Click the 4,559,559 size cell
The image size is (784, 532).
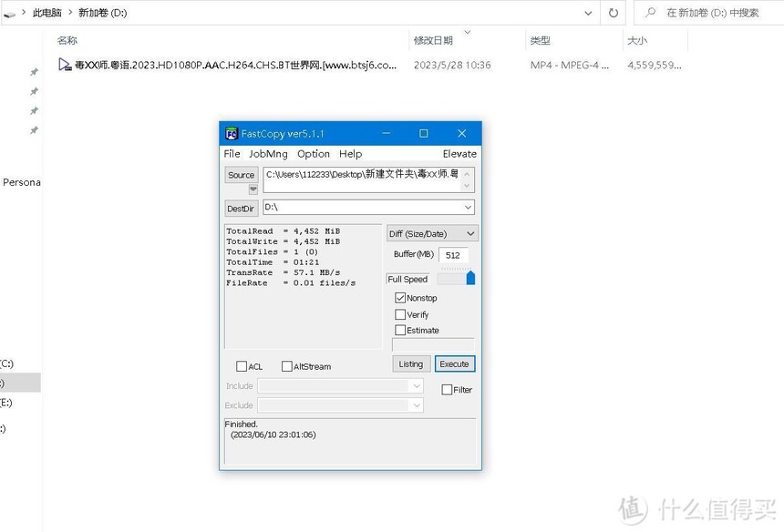(x=655, y=65)
